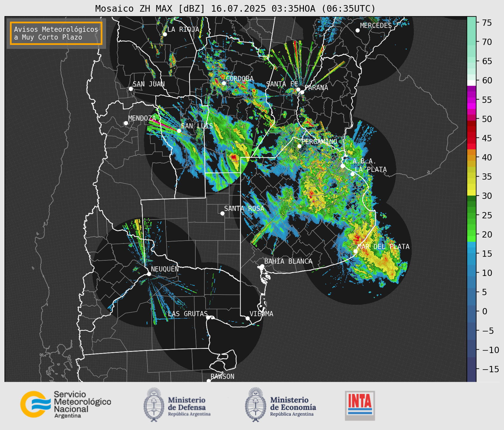The width and height of the screenshot is (504, 430).
Task: Click the Servicio Meteorológico Nacional logo
Action: (66, 404)
